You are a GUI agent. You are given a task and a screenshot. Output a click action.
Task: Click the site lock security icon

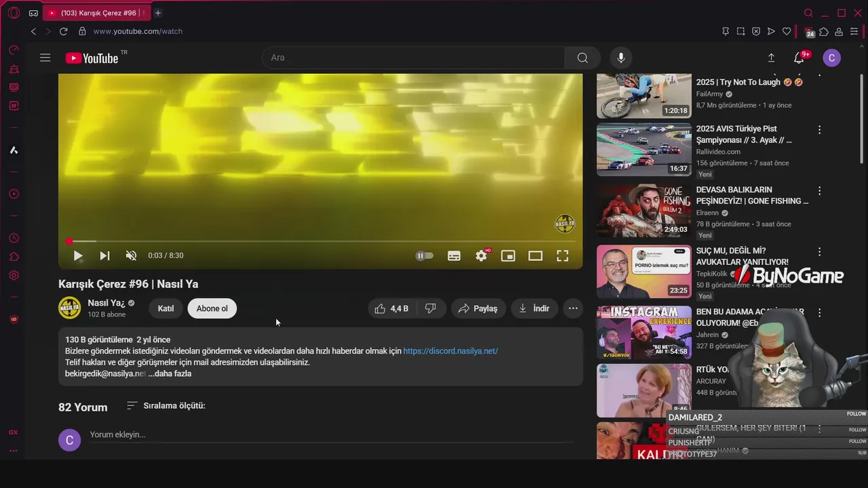[x=82, y=31]
